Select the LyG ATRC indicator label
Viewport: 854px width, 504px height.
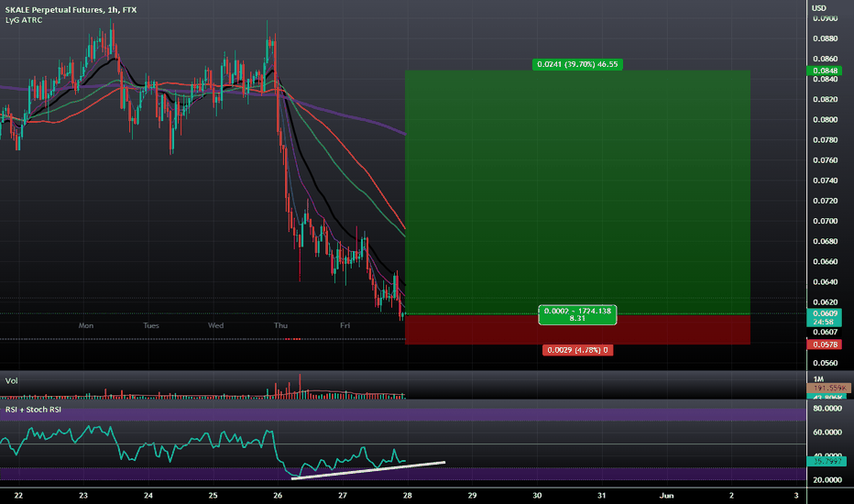coord(24,20)
